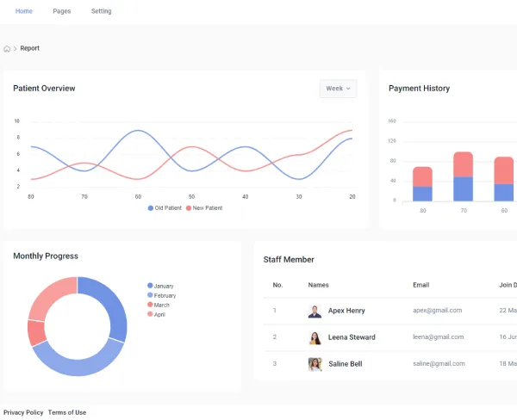Click the Report breadcrumb label
This screenshot has height=420, width=517.
[29, 48]
